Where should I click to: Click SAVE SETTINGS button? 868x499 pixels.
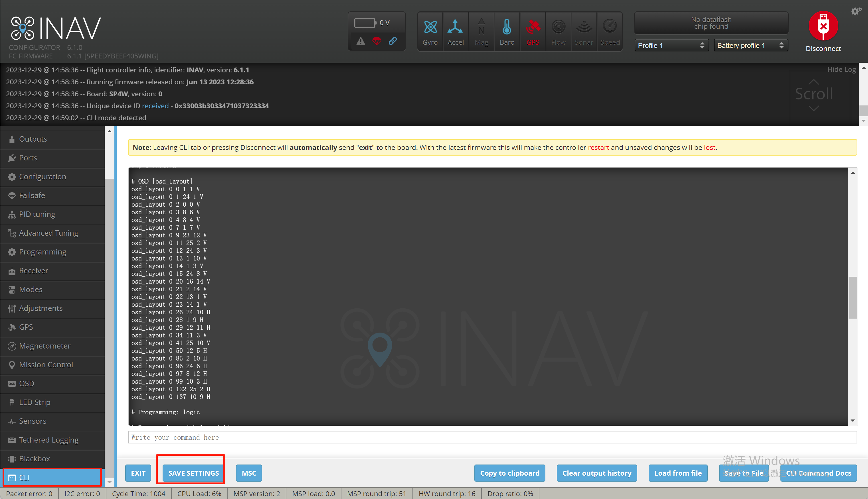tap(193, 473)
